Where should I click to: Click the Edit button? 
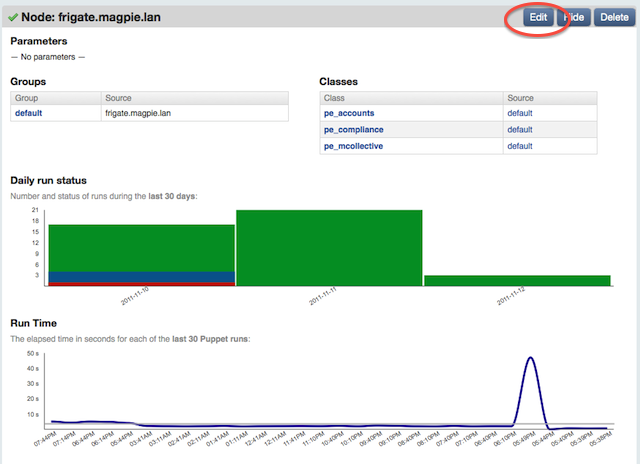(x=539, y=17)
